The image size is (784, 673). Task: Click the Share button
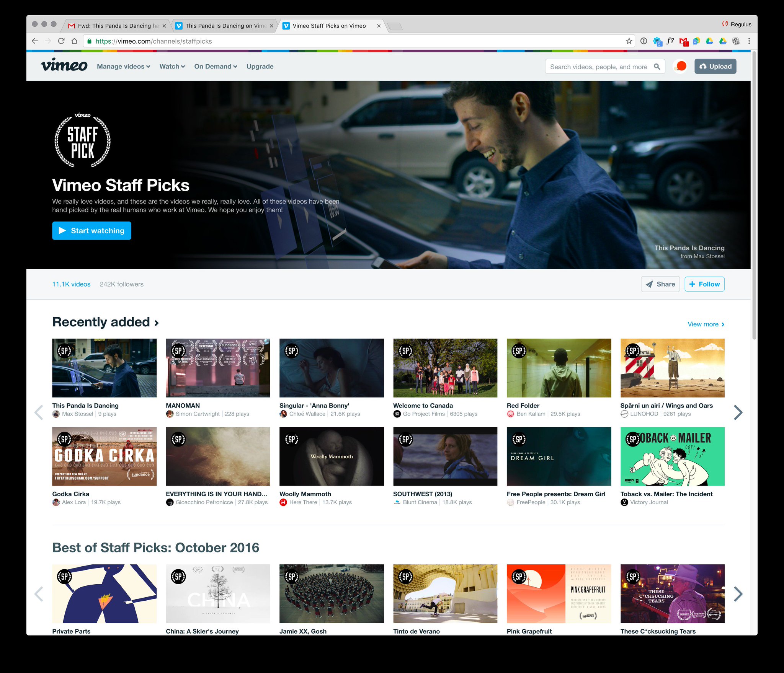pyautogui.click(x=660, y=284)
